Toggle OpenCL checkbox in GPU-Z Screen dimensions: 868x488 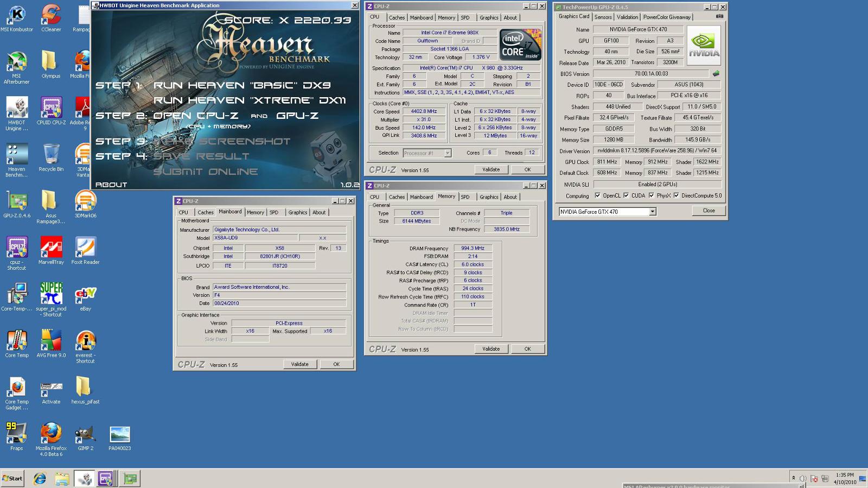point(597,195)
